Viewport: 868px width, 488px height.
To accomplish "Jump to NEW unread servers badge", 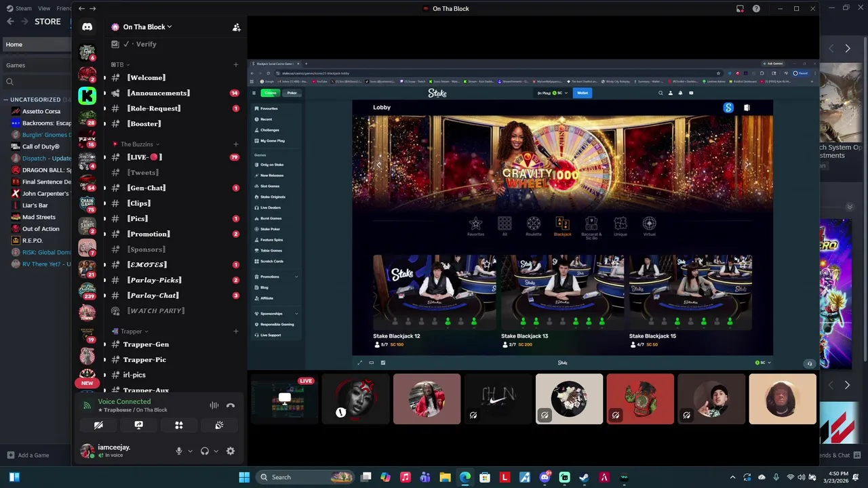I will (x=87, y=383).
